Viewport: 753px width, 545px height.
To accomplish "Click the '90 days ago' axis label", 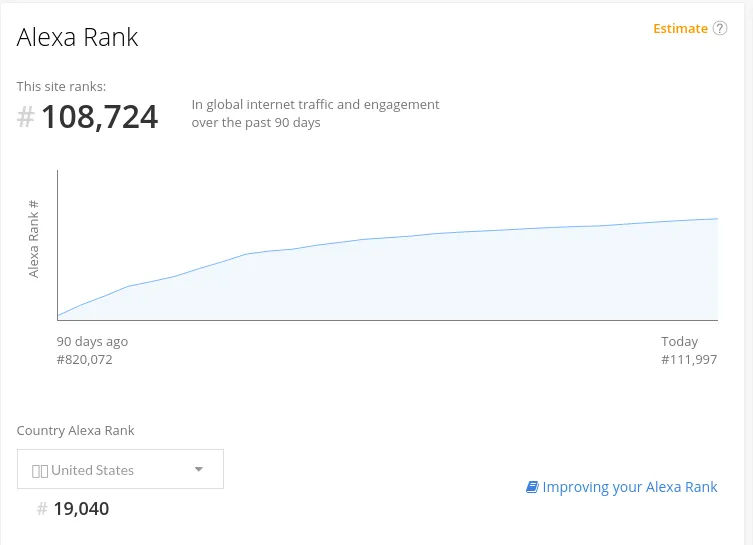I will tap(92, 341).
